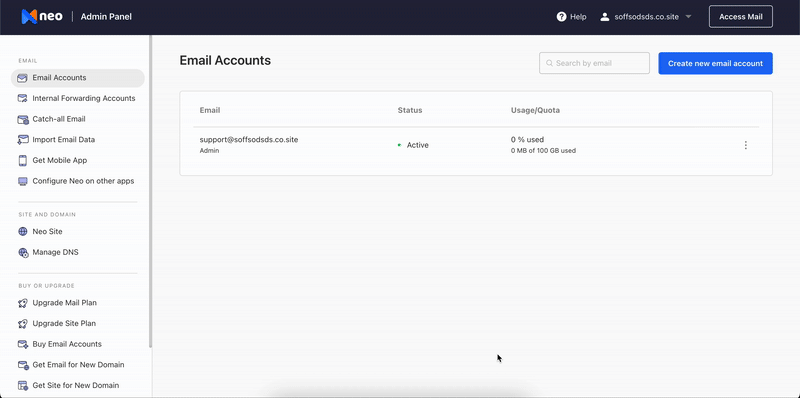
Task: Click the Configure Neo on other apps icon
Action: tap(22, 181)
